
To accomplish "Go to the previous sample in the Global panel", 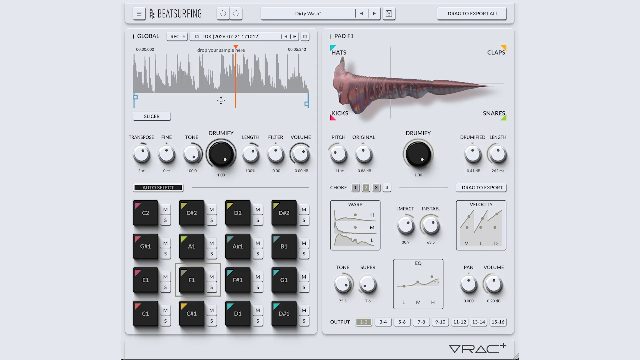I will click(x=286, y=36).
